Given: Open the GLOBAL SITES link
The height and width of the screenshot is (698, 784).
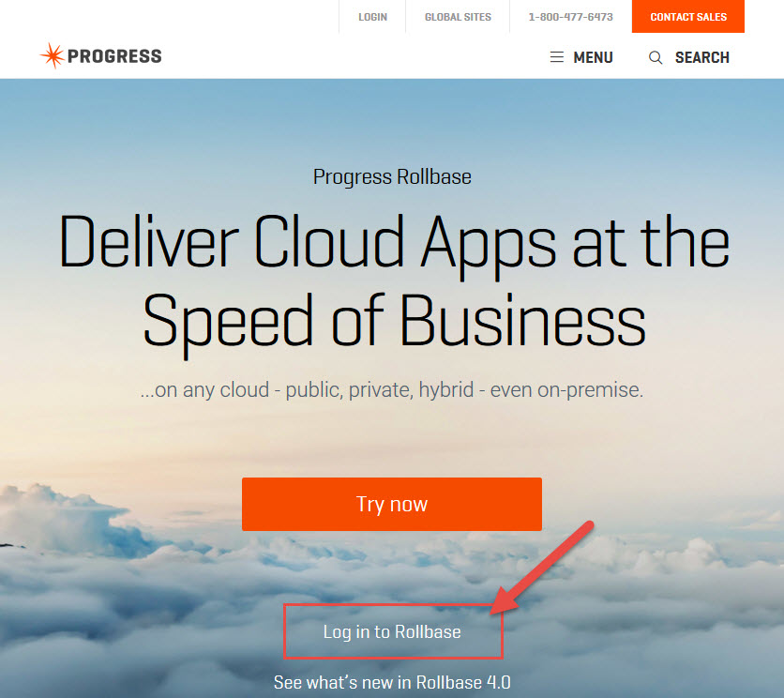Looking at the screenshot, I should [x=457, y=17].
